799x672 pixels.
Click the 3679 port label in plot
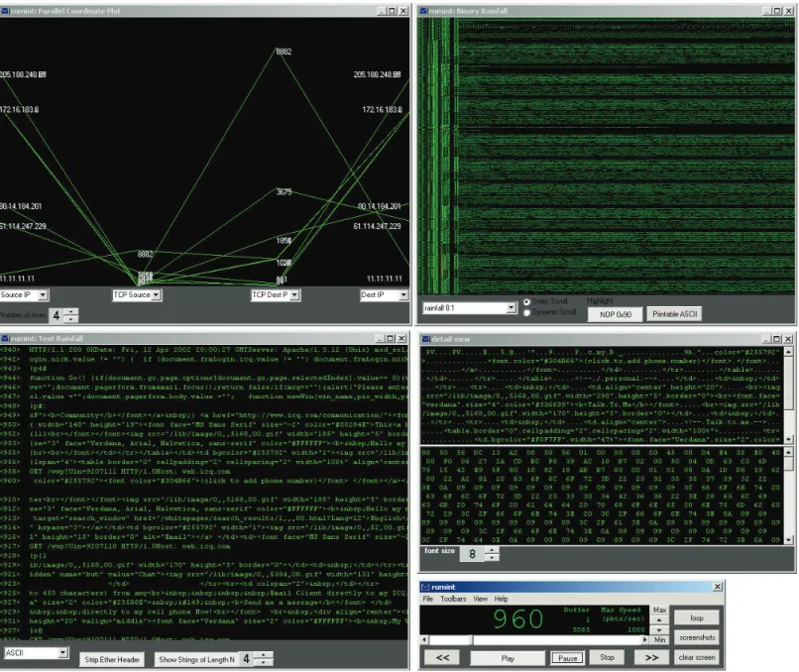point(284,192)
